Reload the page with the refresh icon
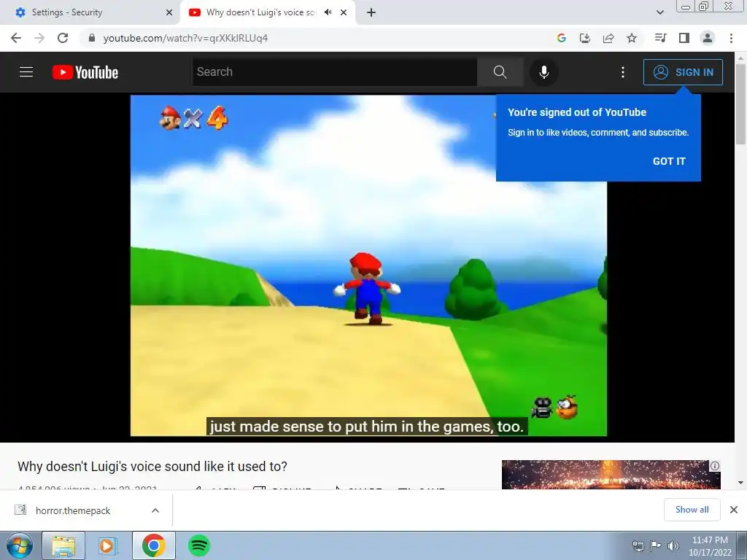Screen dimensions: 747x560 (63, 38)
